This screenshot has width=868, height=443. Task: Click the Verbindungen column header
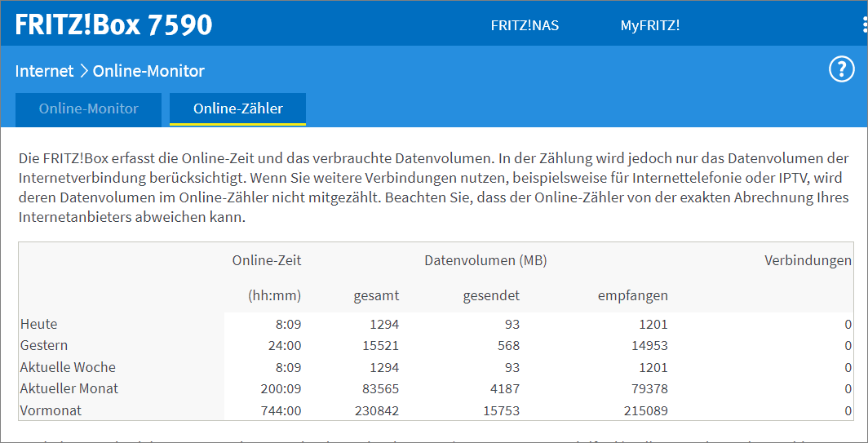click(x=808, y=261)
